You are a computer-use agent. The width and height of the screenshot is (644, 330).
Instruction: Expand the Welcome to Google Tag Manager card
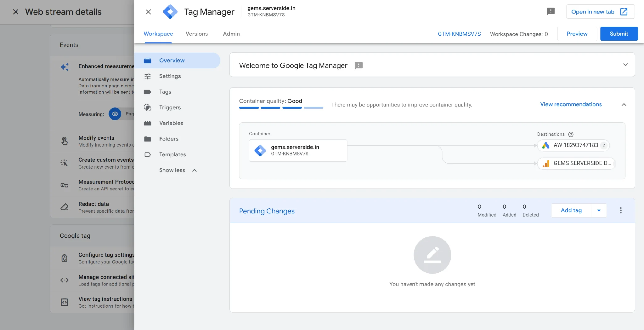pos(625,65)
